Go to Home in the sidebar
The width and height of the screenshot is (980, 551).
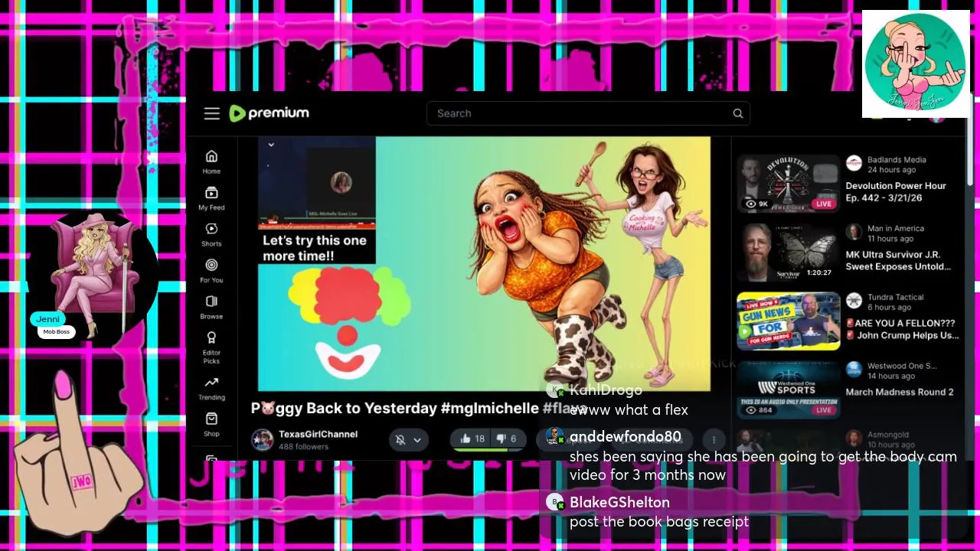[x=211, y=161]
